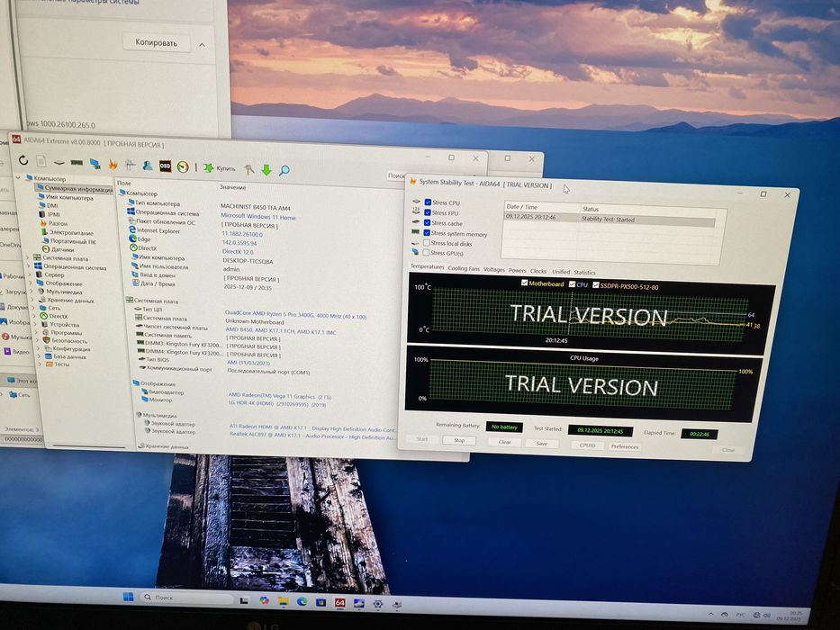This screenshot has height=630, width=840.
Task: Click the Stop button in stability test
Action: click(459, 440)
